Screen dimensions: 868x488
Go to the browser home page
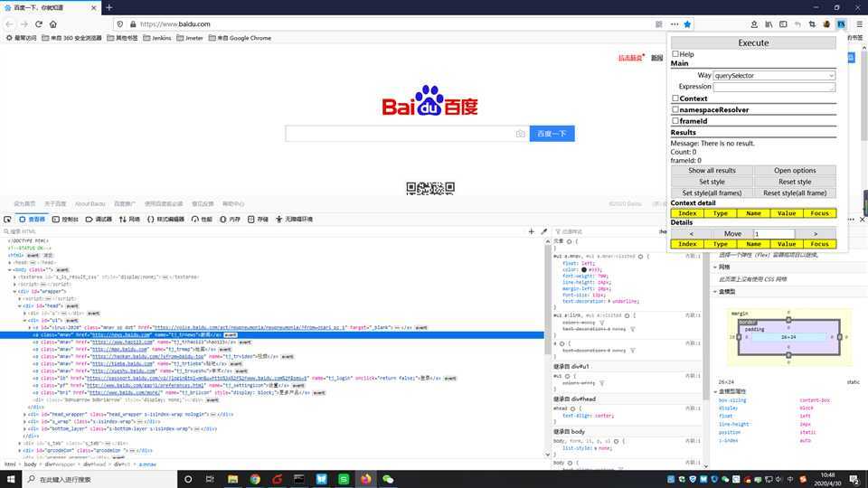click(53, 24)
